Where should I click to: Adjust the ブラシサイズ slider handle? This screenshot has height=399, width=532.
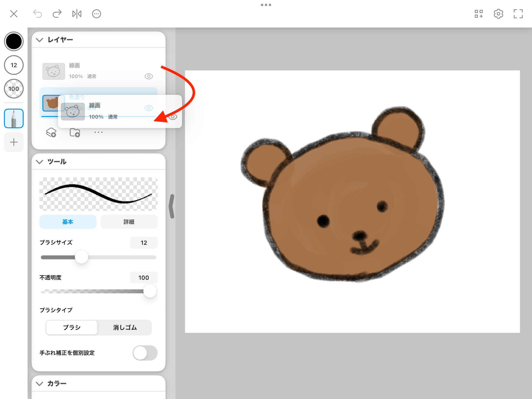81,257
